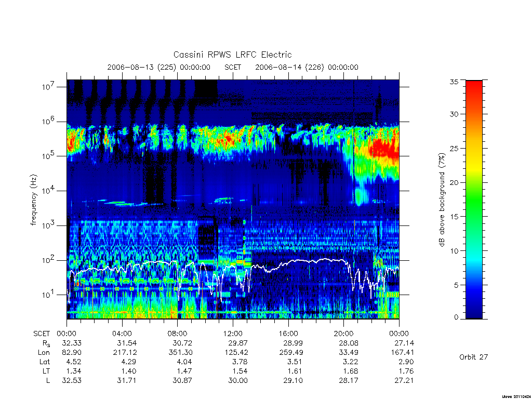
Task: Click the '10^5' frequency tick label
Action: [49, 156]
